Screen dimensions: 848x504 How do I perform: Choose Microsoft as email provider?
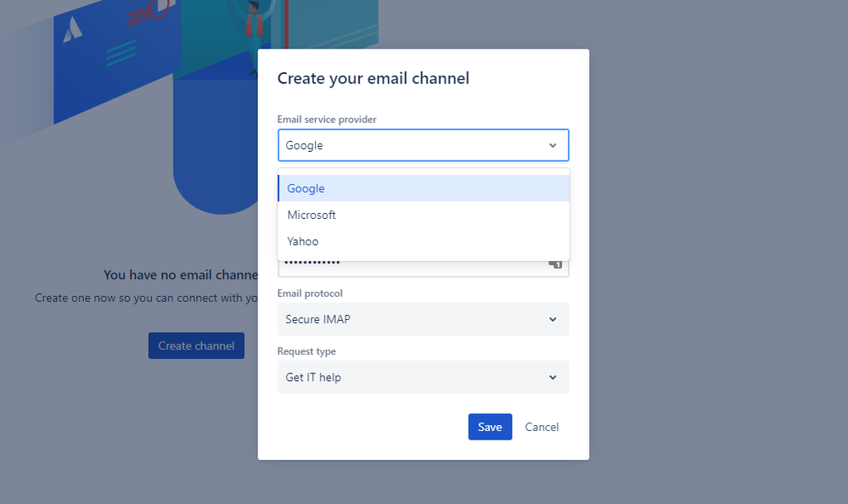point(424,215)
